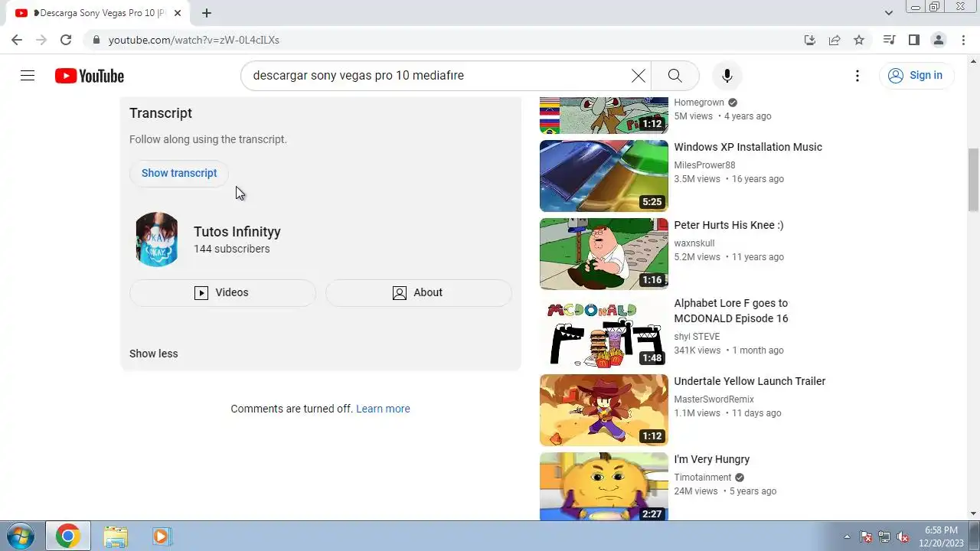Viewport: 980px width, 551px height.
Task: Bookmark this tab with the star
Action: [859, 40]
